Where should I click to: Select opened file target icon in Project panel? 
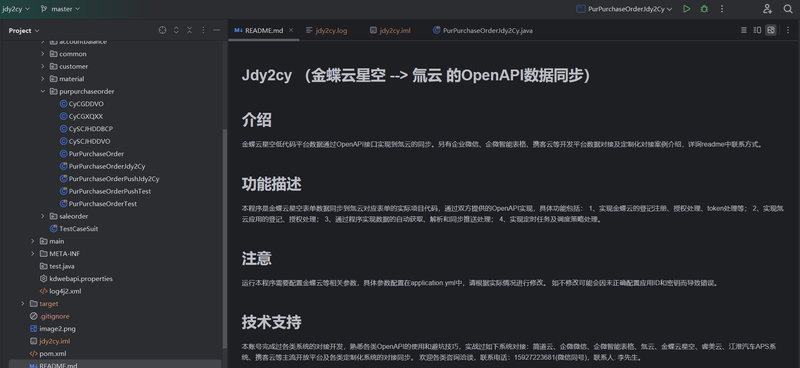click(x=163, y=30)
